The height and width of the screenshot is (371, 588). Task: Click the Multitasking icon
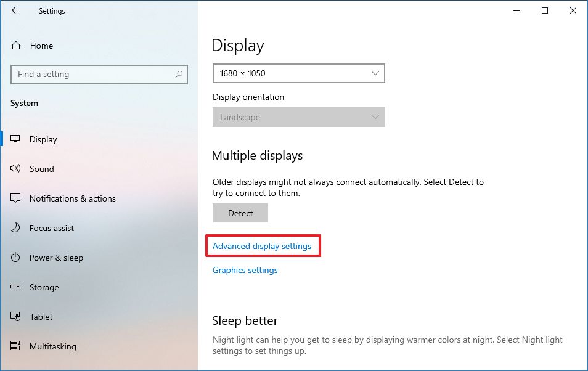point(16,346)
